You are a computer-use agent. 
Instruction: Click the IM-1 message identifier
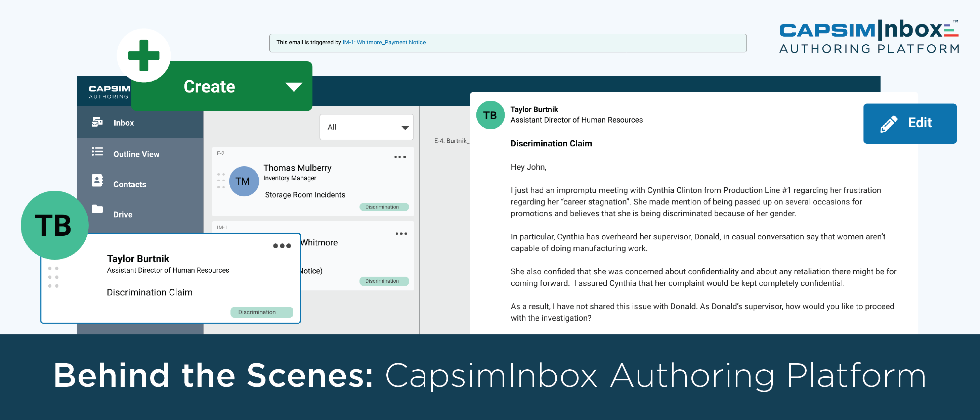pyautogui.click(x=221, y=227)
